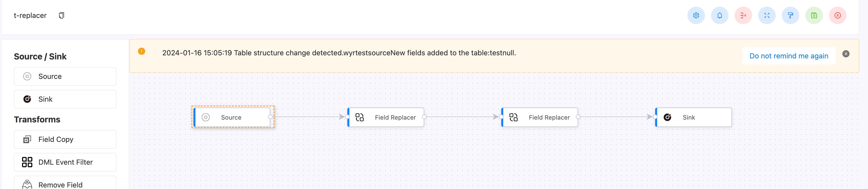
Task: Click the red circled X icon
Action: click(x=837, y=15)
